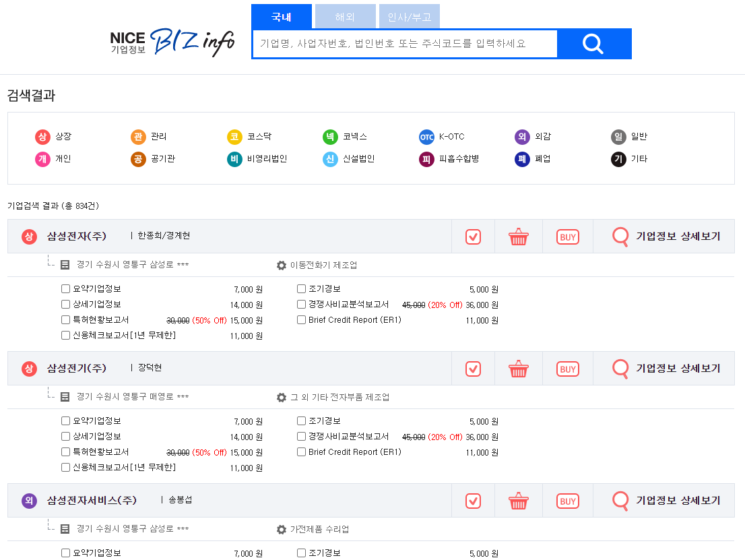The height and width of the screenshot is (560, 745).
Task: Enable 신용체크보고서[1년 무제한] under 삼성전기(주)
Action: click(x=66, y=468)
